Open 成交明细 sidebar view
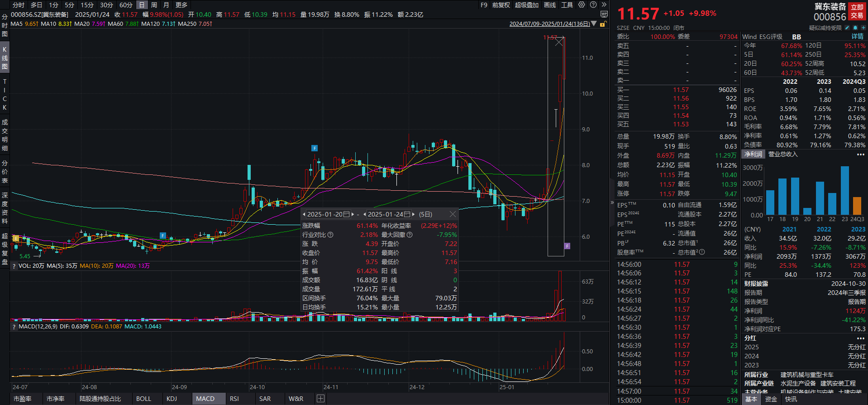 tap(5, 135)
